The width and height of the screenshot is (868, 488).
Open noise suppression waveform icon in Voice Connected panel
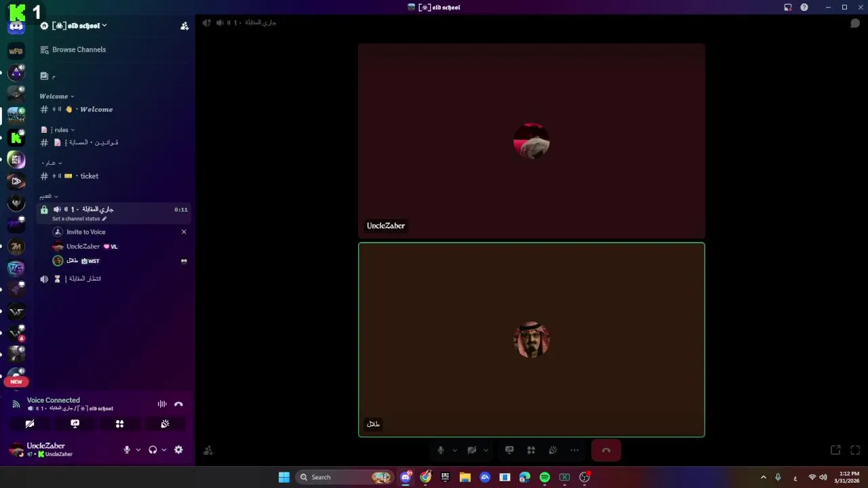click(x=162, y=404)
